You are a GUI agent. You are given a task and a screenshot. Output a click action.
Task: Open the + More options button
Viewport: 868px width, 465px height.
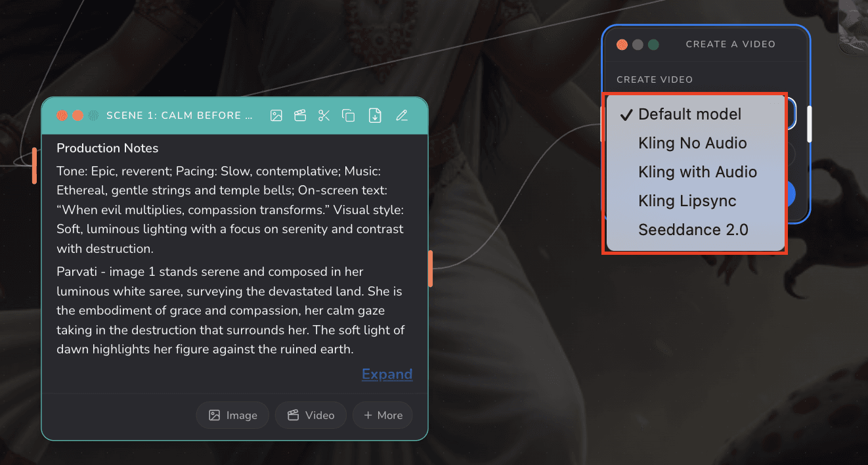[383, 415]
